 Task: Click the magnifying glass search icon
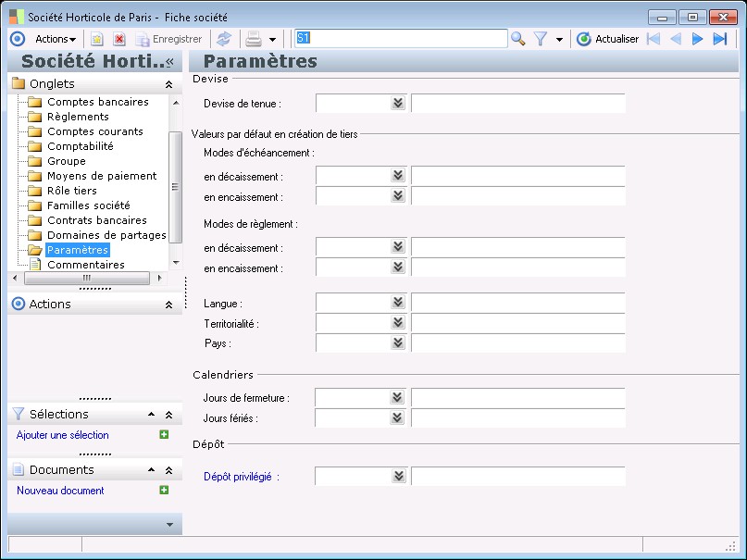pos(517,39)
